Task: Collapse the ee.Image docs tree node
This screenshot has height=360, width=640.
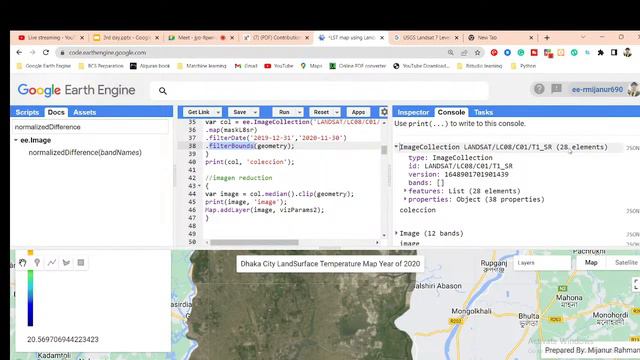Action: (x=16, y=140)
